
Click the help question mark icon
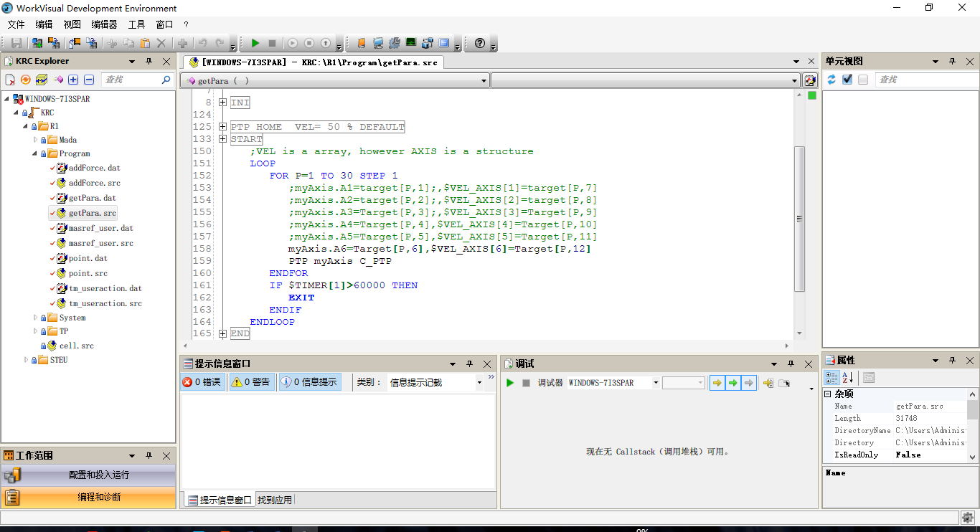(x=480, y=44)
